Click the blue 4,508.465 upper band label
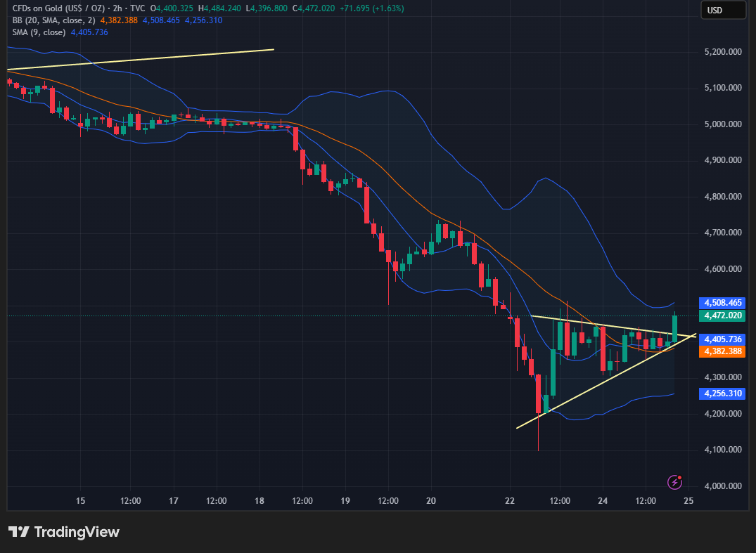756x553 pixels. click(723, 303)
